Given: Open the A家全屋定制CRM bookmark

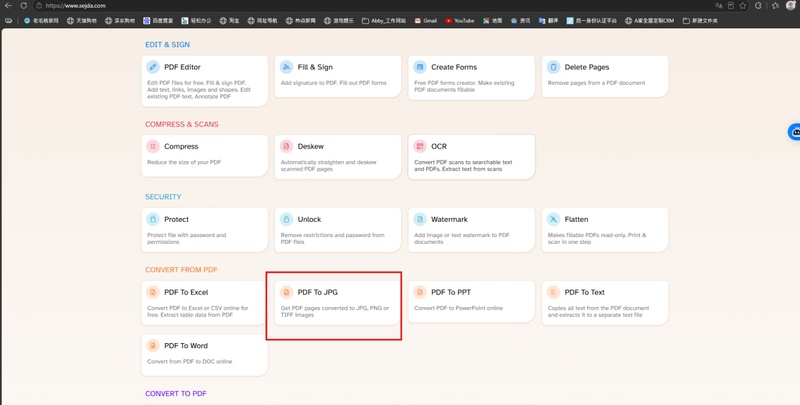Looking at the screenshot, I should pos(649,21).
